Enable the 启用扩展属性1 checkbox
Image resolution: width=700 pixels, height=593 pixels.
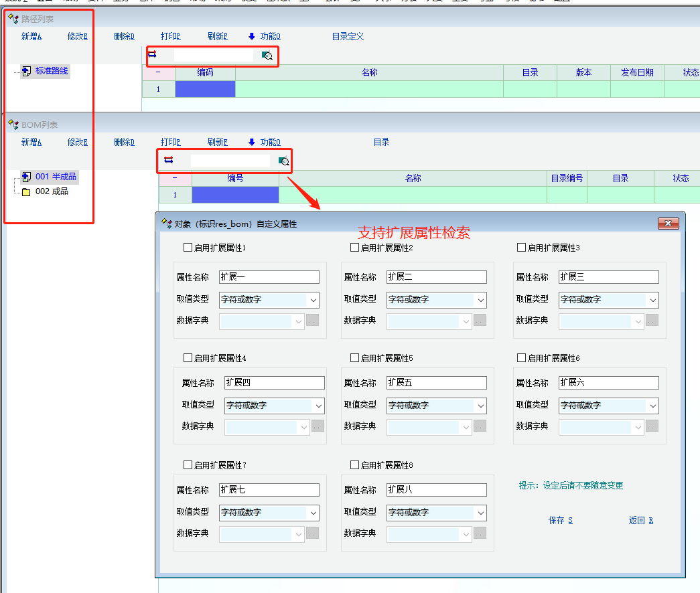(x=188, y=248)
